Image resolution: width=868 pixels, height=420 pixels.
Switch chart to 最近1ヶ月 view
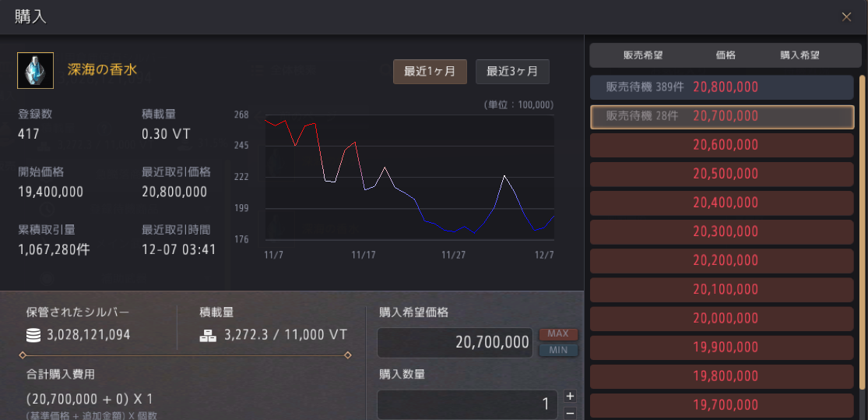pyautogui.click(x=430, y=71)
